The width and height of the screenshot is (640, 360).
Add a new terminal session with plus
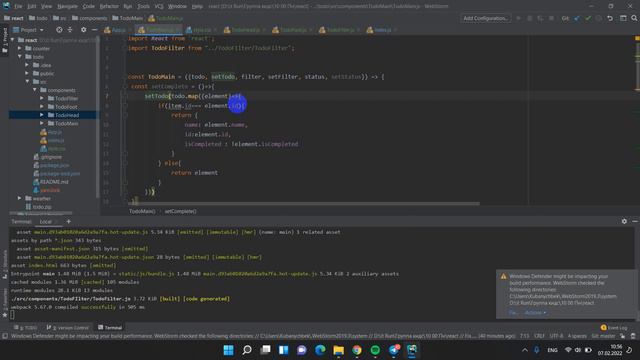69,222
